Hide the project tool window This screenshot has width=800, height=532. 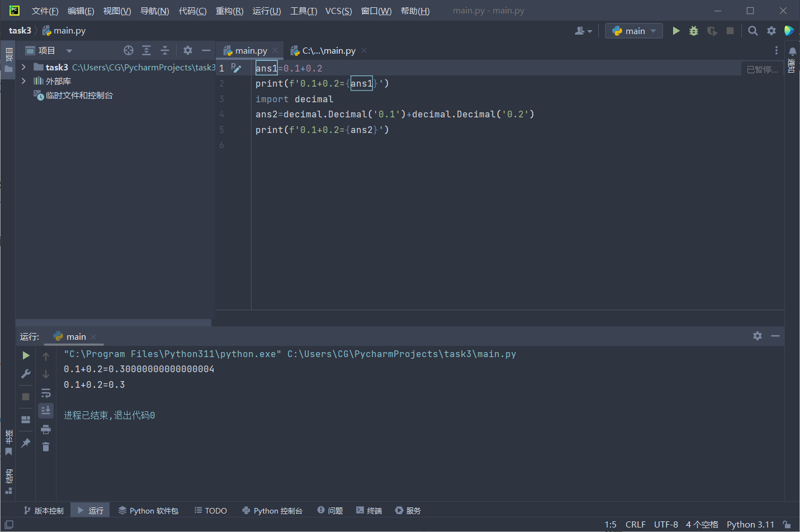click(x=206, y=50)
